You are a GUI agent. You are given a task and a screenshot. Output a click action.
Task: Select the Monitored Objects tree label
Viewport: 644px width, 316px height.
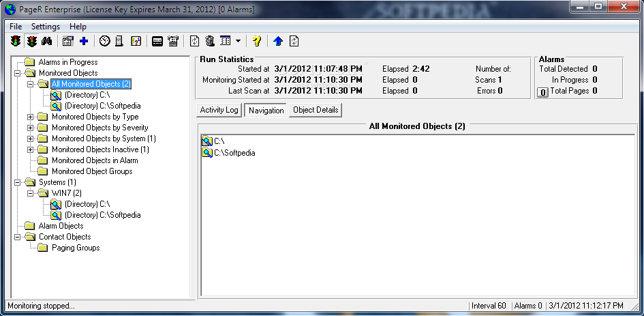pyautogui.click(x=68, y=73)
